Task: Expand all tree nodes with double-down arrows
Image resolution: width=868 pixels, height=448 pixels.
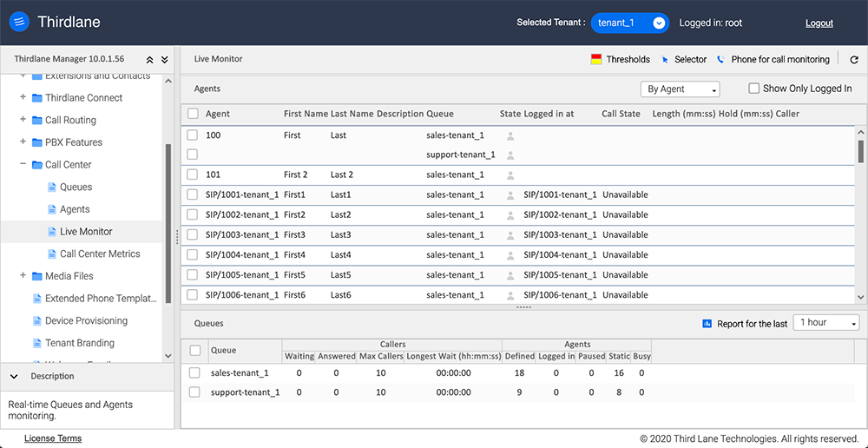Action: 164,60
